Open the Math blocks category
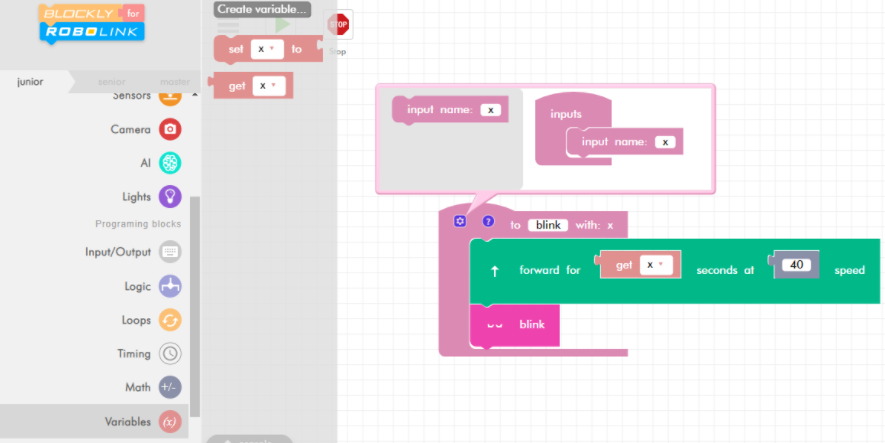 tap(170, 387)
